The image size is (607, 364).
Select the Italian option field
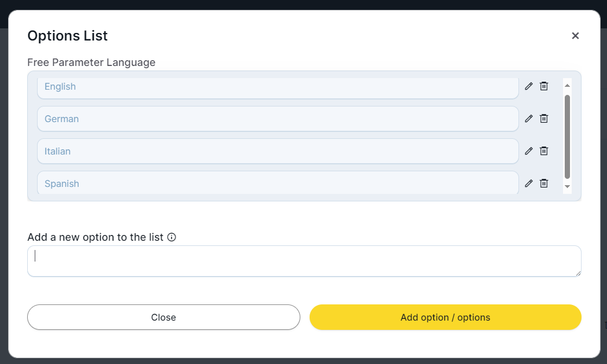coord(278,151)
